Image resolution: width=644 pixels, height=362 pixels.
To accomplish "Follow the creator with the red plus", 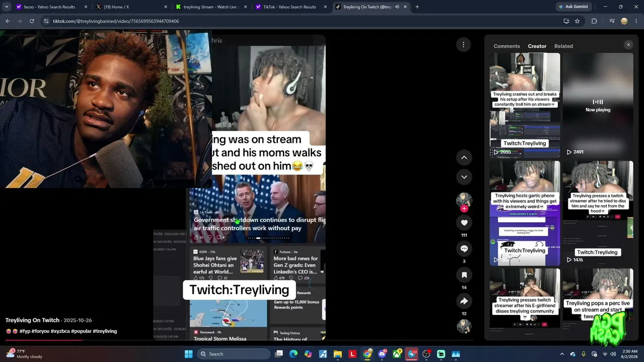I will coord(464,209).
